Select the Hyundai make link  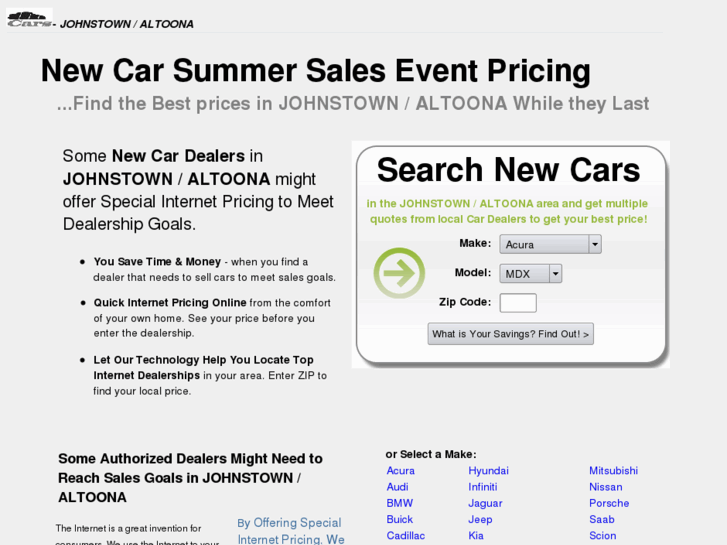[488, 471]
